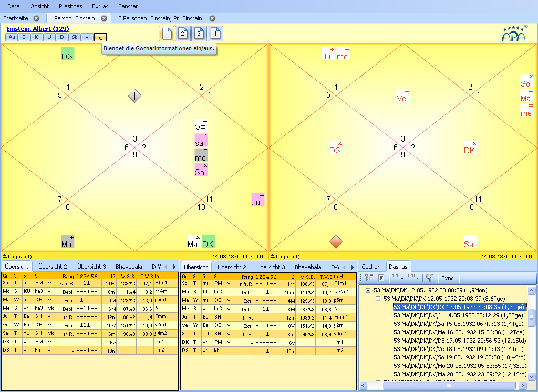The image size is (538, 392).
Task: Toggle the U button
Action: [49, 37]
